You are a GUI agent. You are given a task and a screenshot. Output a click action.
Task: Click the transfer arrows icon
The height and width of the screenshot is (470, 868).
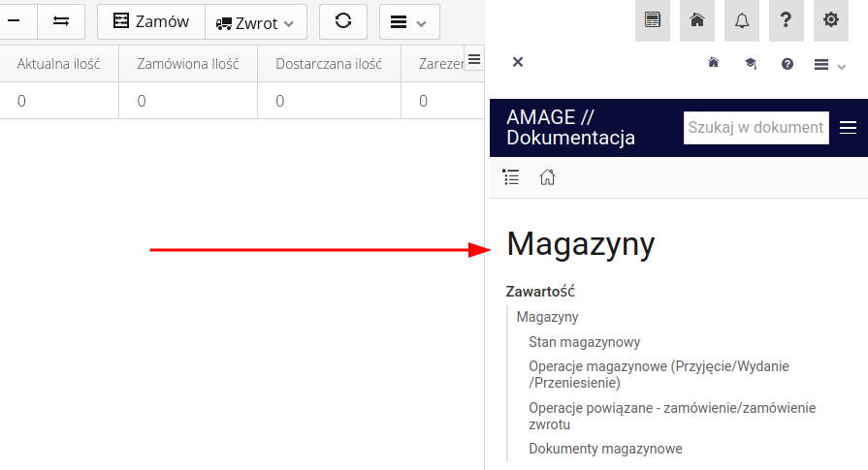coord(61,21)
